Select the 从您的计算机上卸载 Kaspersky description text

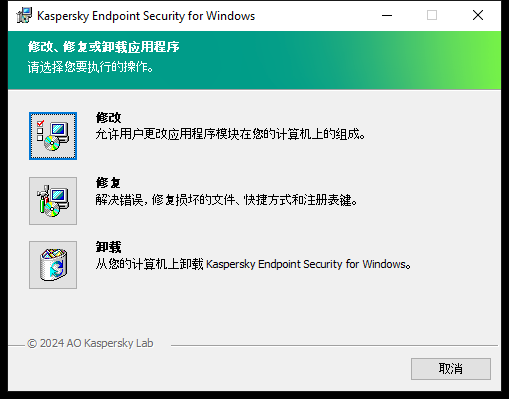(x=253, y=264)
